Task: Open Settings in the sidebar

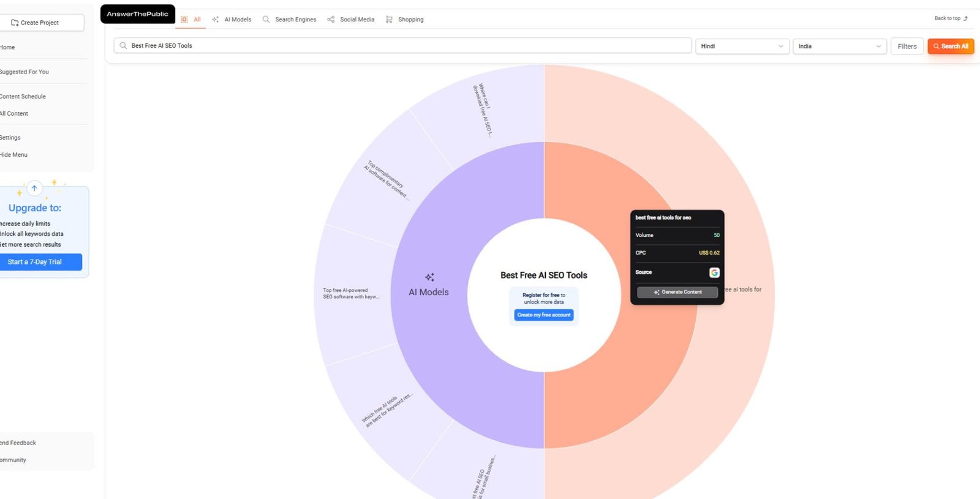Action: (x=10, y=138)
